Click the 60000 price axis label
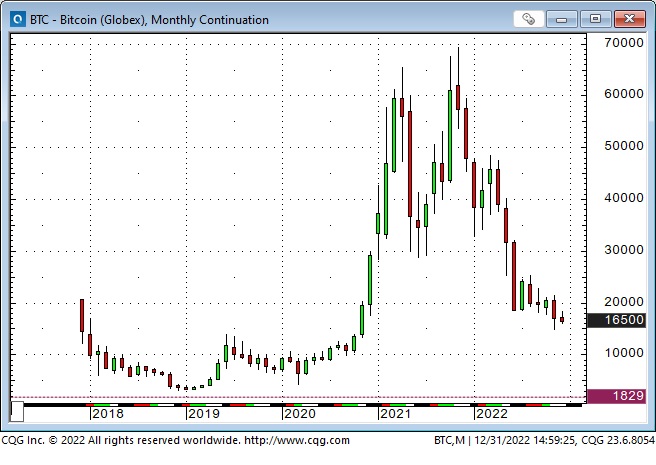 coord(623,94)
